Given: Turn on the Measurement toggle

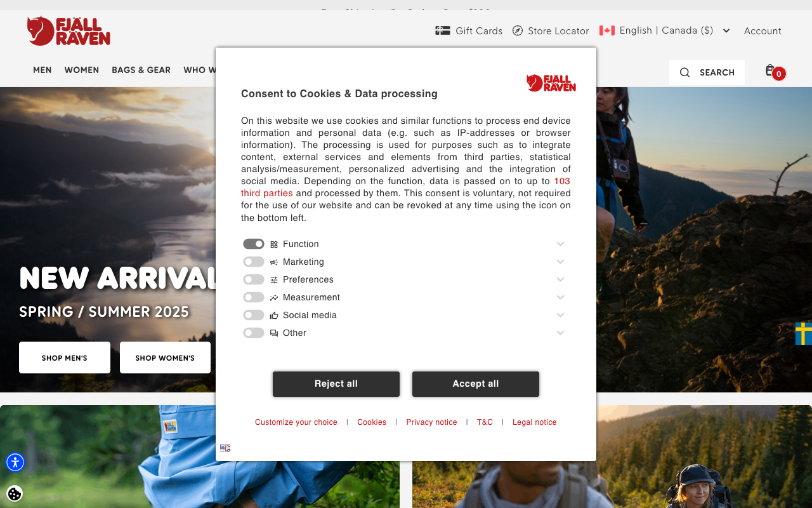Looking at the screenshot, I should pos(254,297).
